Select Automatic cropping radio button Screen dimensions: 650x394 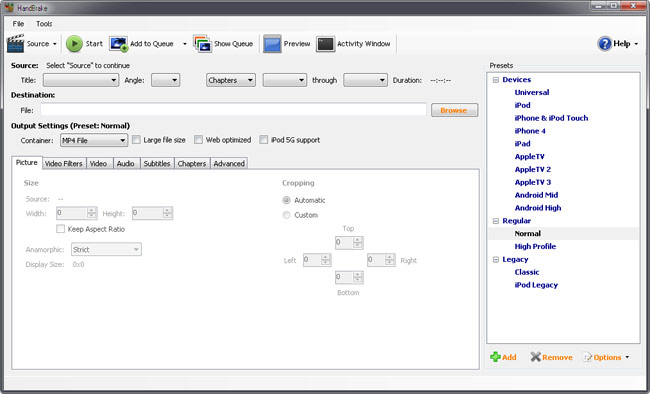(286, 200)
